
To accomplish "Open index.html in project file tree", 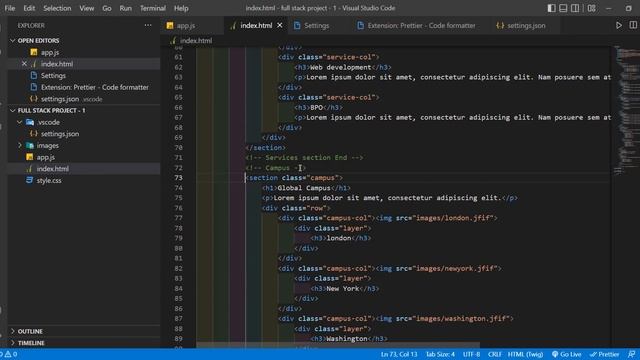I will [84, 169].
